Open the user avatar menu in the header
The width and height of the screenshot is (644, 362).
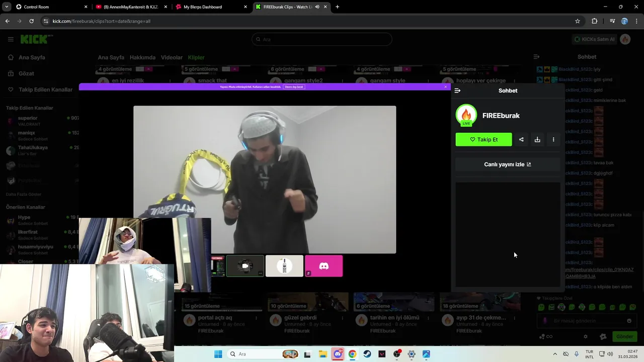tap(625, 39)
